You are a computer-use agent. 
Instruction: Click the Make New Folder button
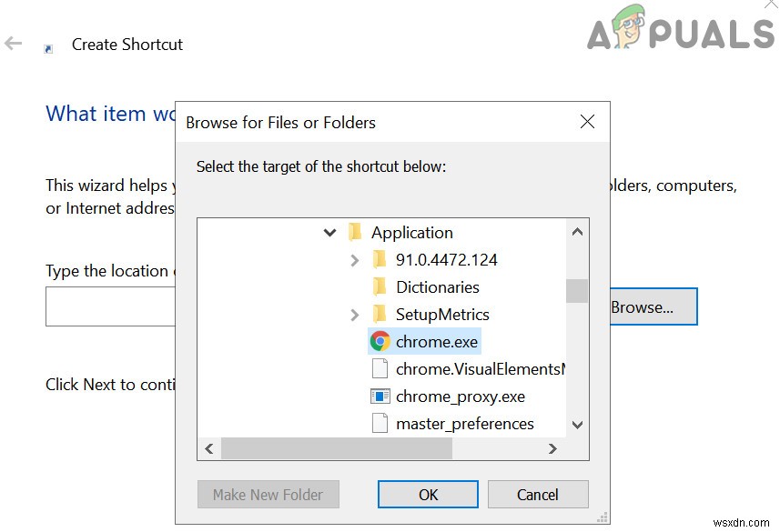click(x=268, y=494)
